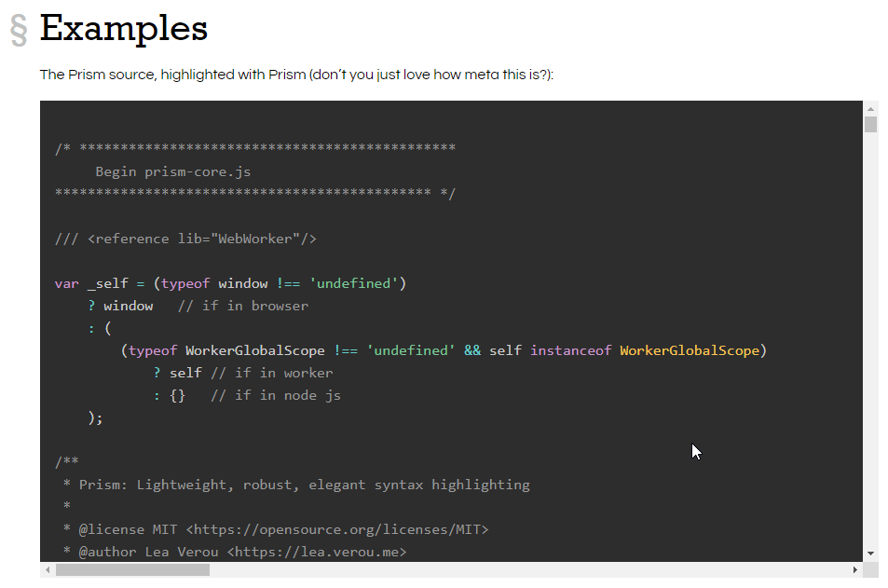
Task: Click the "// if in browser" comment
Action: [242, 306]
